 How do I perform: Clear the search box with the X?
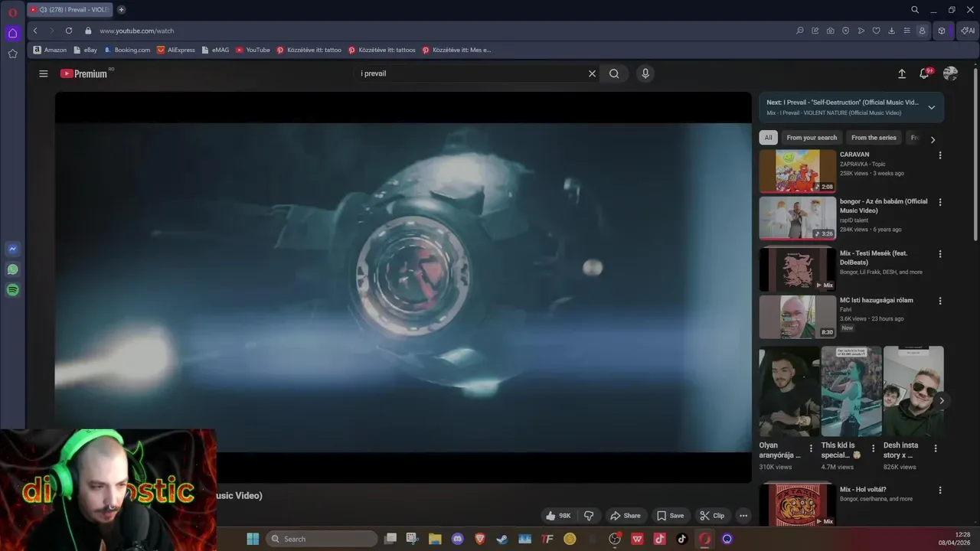coord(592,73)
